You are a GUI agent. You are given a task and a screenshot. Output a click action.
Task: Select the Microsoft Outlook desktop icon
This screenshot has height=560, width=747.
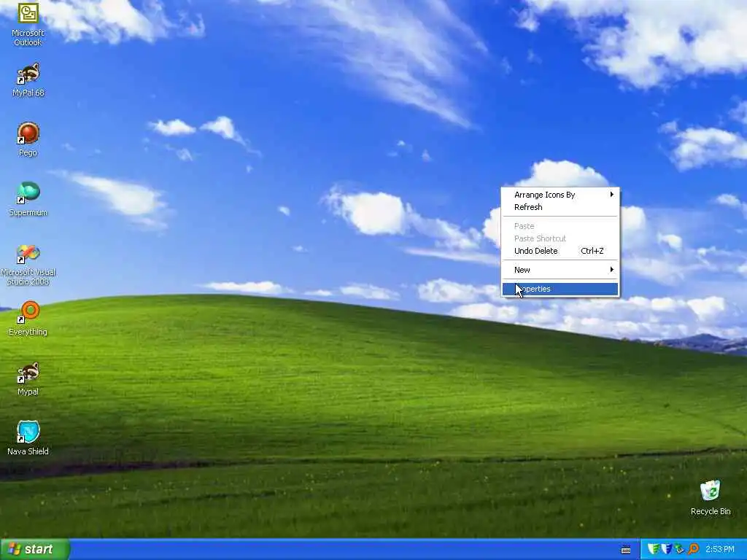[x=28, y=24]
